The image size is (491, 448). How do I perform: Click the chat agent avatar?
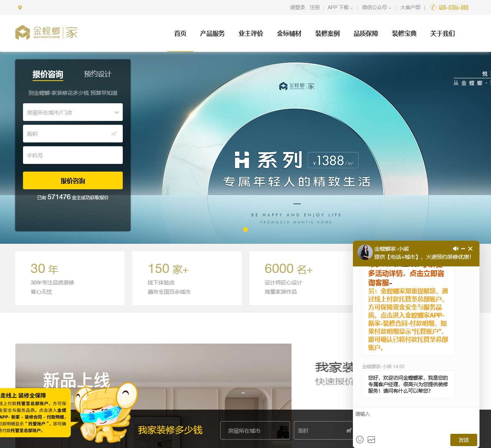(x=365, y=252)
